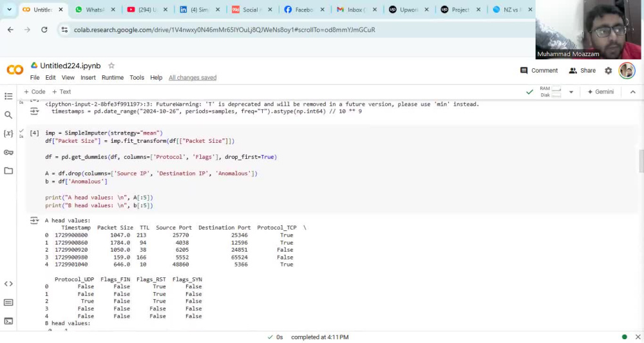Click the completed at 4:11 PM status text

(x=319, y=337)
